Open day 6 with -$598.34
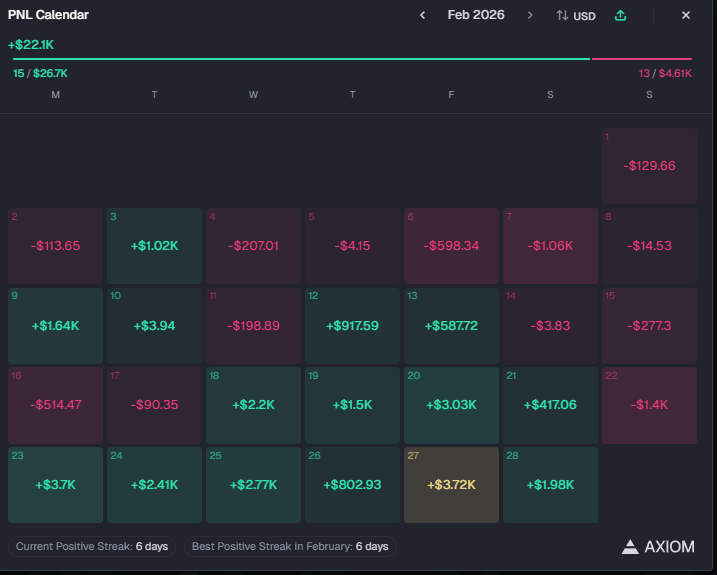 click(x=451, y=246)
